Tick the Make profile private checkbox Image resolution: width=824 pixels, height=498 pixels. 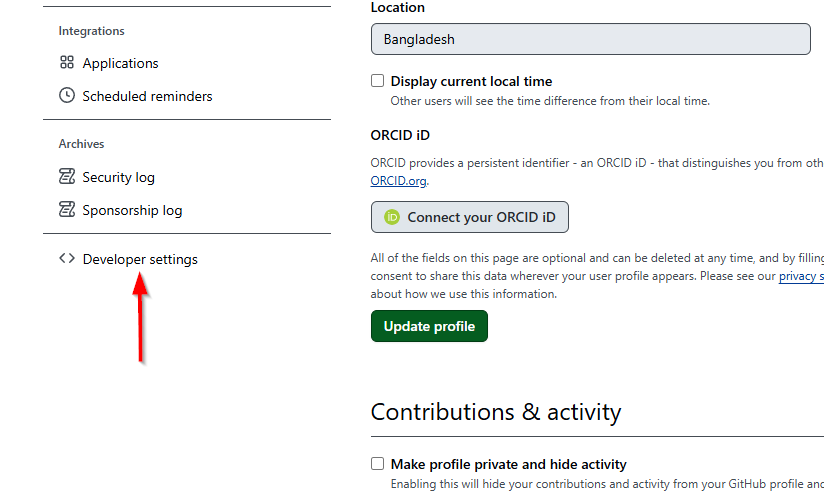[x=377, y=463]
